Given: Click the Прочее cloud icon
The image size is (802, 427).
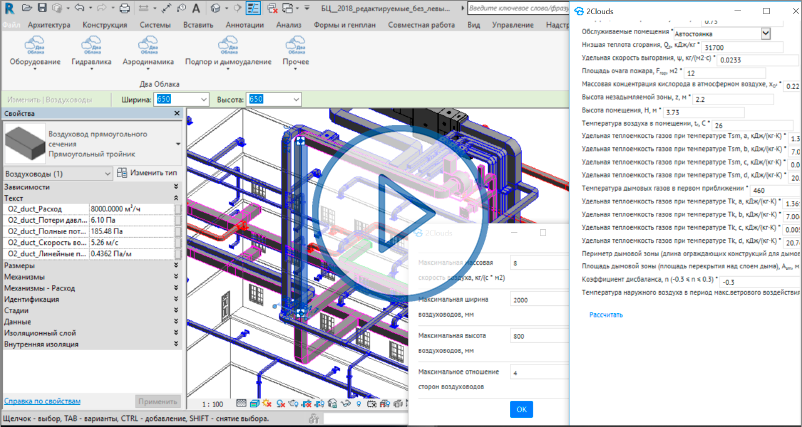Looking at the screenshot, I should tap(296, 44).
